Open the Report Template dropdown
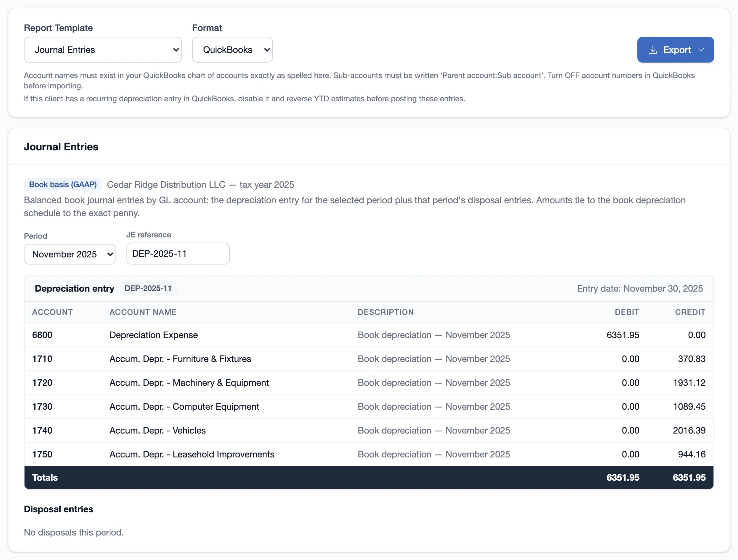The width and height of the screenshot is (738, 560). (x=103, y=50)
